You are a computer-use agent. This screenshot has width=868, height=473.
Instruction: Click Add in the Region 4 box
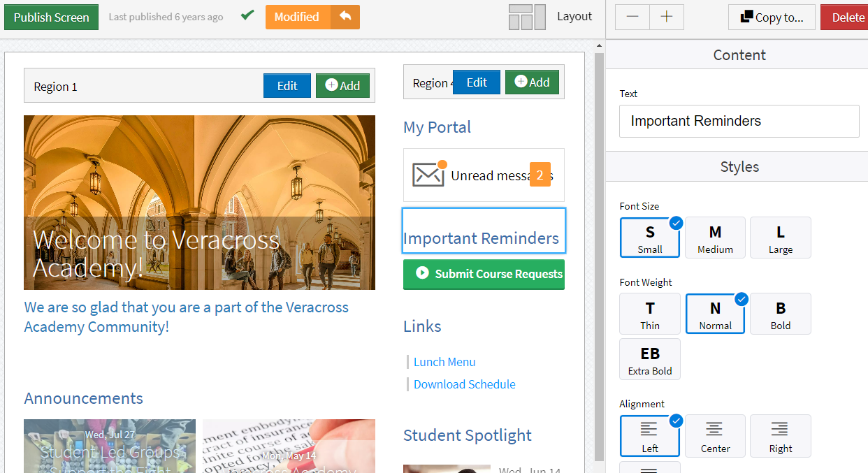532,82
